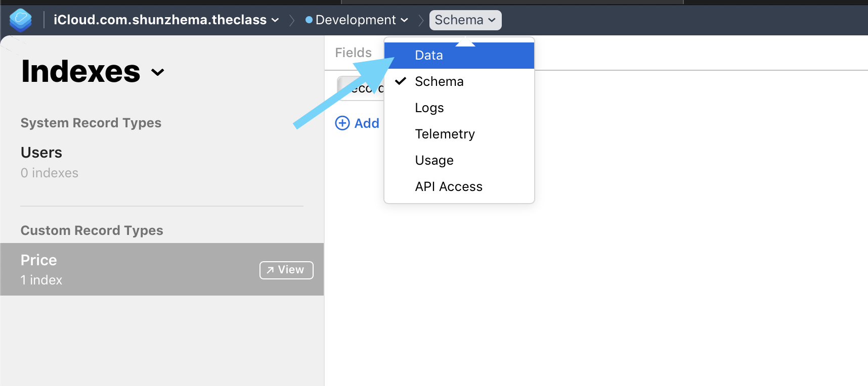Select the Price custom record type
This screenshot has height=386, width=868.
[x=162, y=269]
